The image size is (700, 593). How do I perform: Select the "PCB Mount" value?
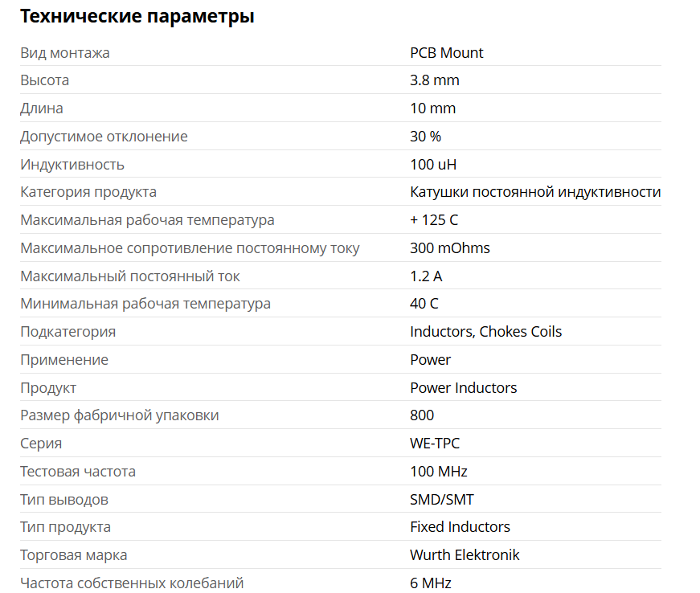(447, 53)
